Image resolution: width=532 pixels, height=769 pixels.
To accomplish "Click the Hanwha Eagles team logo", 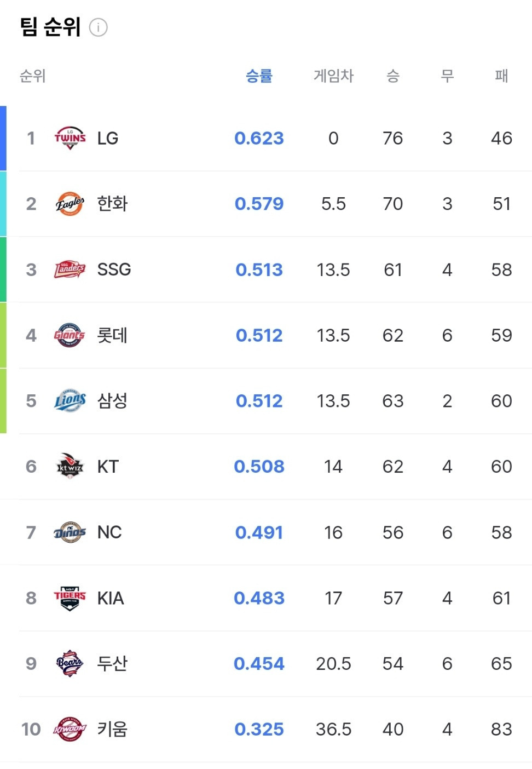I will point(70,204).
